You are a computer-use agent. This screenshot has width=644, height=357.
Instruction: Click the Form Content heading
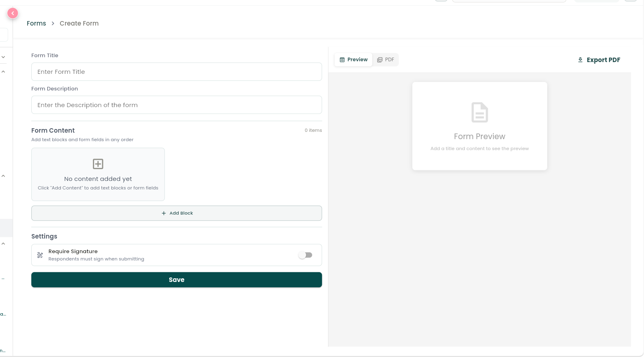(53, 131)
